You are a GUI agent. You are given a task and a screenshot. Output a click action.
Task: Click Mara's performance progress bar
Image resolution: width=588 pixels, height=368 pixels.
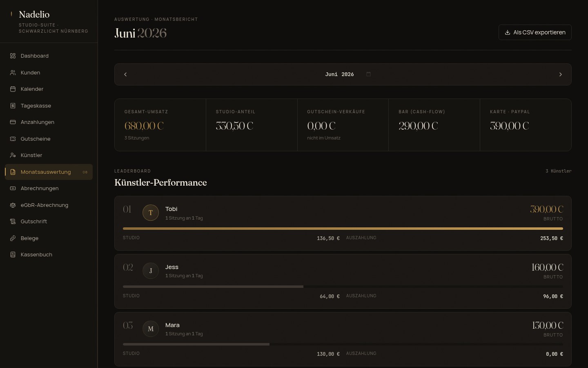point(343,344)
